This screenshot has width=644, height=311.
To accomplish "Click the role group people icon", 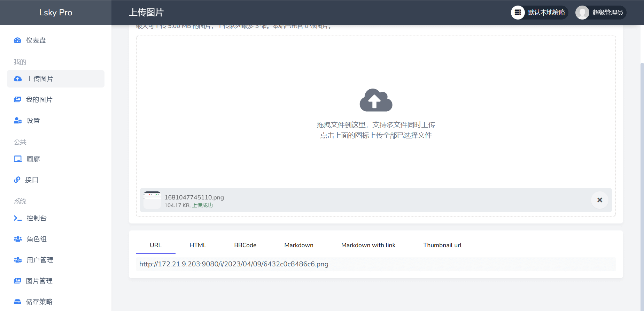I will tap(17, 239).
